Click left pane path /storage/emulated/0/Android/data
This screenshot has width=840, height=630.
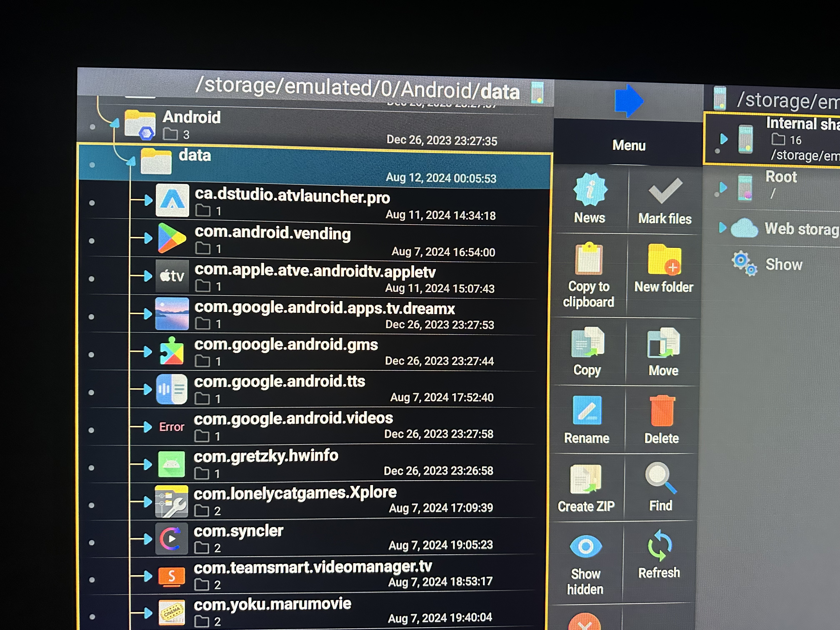click(357, 88)
